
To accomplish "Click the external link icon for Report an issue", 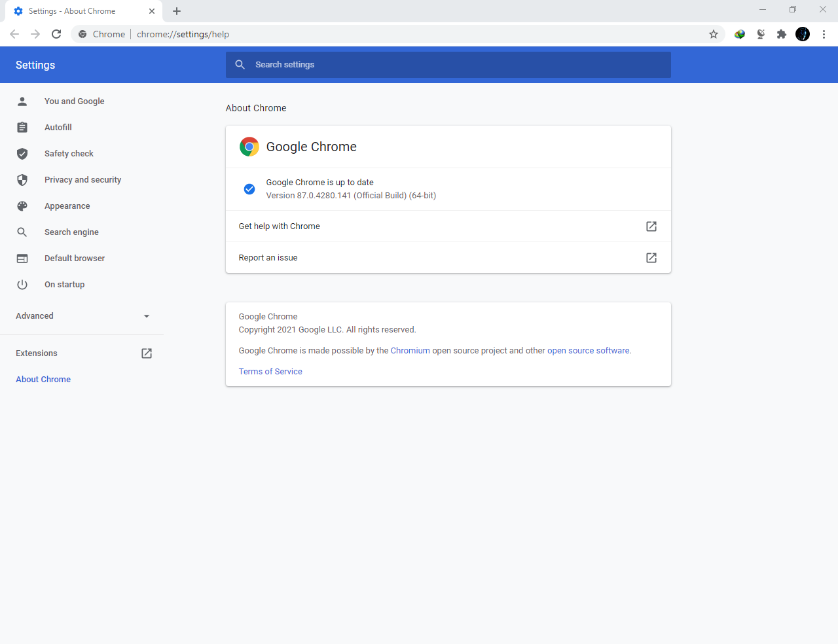I will pyautogui.click(x=651, y=258).
